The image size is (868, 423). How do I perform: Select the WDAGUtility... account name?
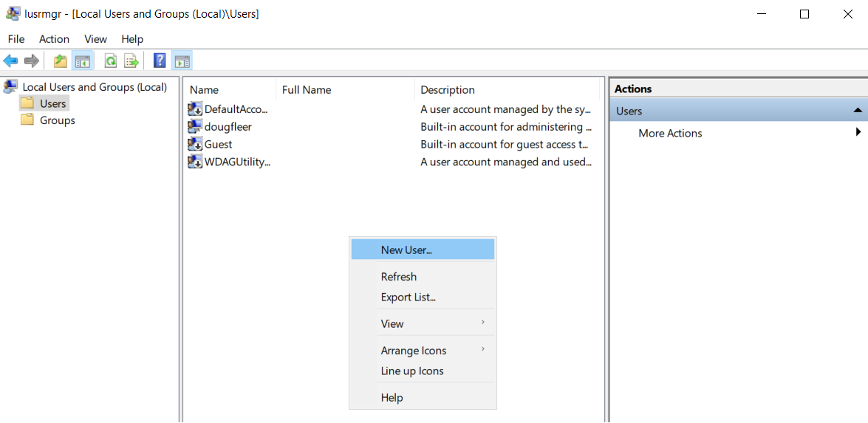click(238, 162)
